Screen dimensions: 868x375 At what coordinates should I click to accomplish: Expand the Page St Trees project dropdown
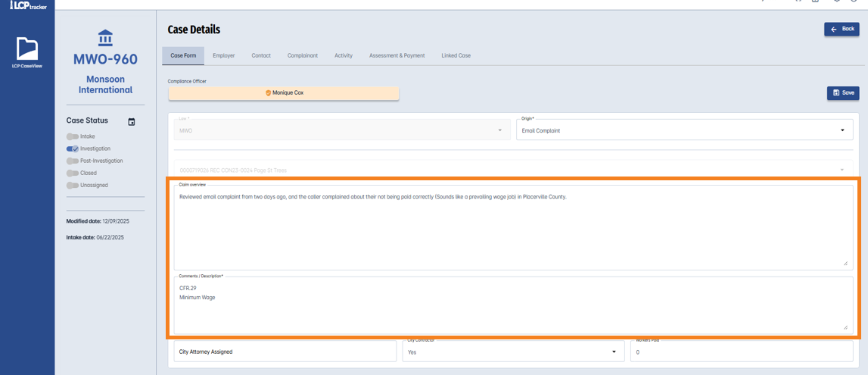(513, 170)
